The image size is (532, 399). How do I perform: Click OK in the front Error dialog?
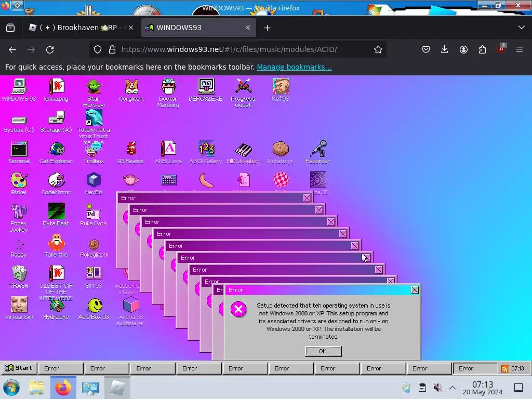(323, 351)
